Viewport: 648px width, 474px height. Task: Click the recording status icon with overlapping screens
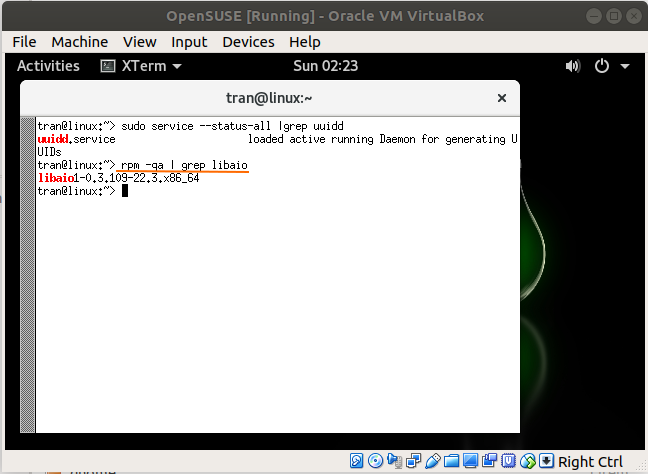[490, 460]
